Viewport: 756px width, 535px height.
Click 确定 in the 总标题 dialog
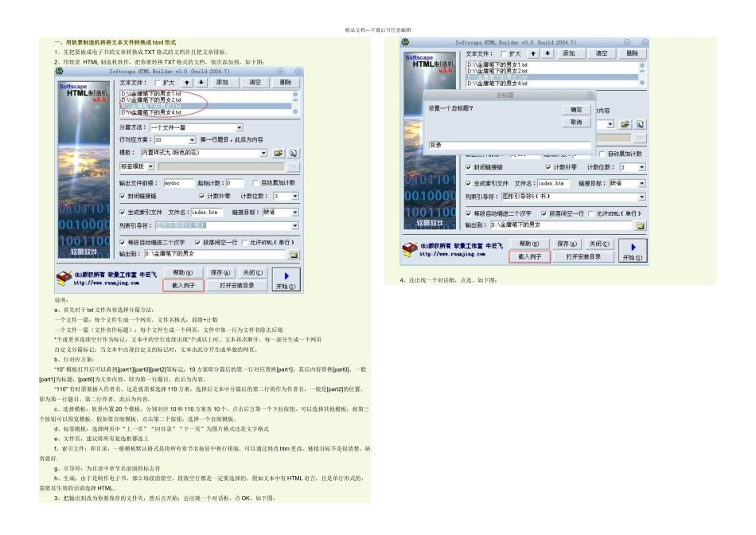coord(576,110)
